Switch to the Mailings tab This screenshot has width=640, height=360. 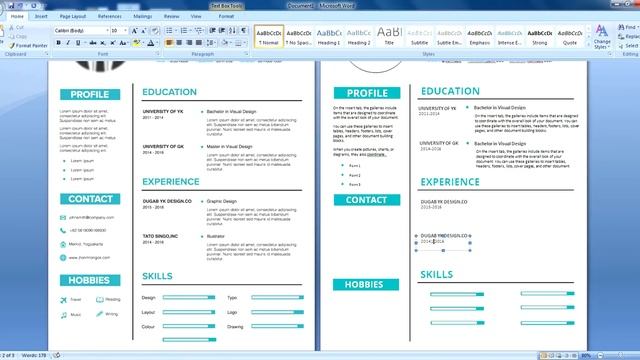coord(142,16)
